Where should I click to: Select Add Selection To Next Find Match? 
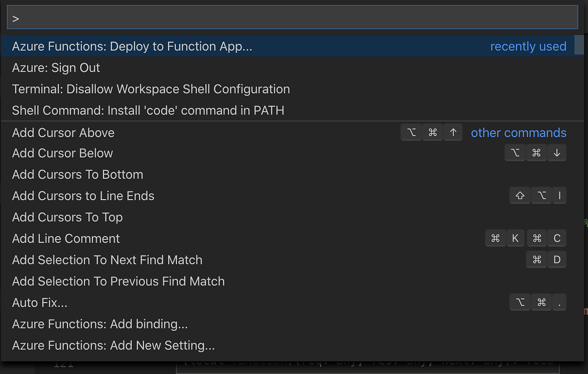click(x=107, y=260)
